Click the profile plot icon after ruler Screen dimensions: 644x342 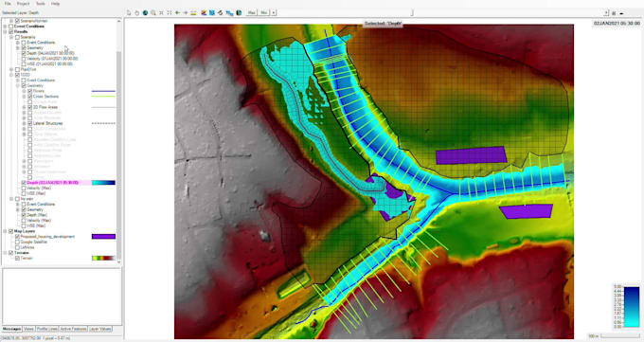tap(204, 12)
